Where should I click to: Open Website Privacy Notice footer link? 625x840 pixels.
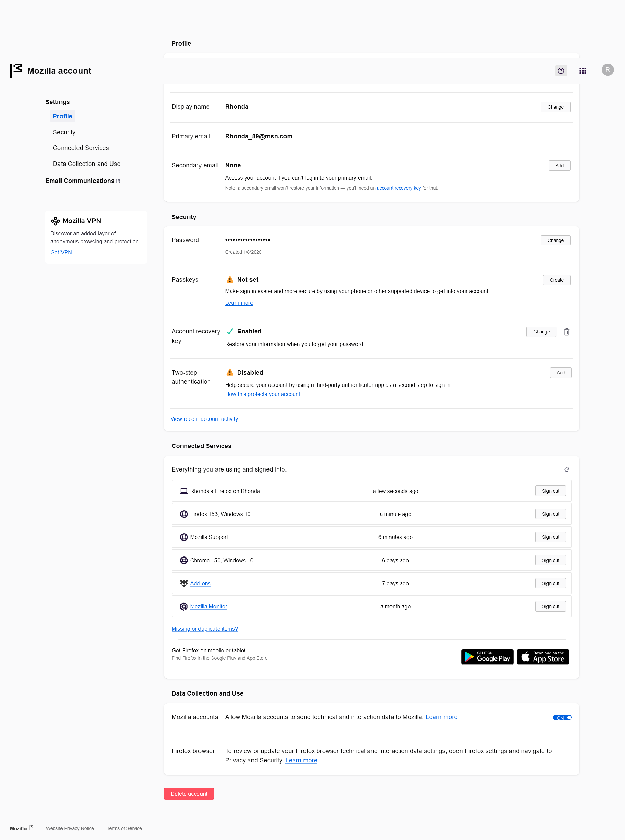[70, 829]
